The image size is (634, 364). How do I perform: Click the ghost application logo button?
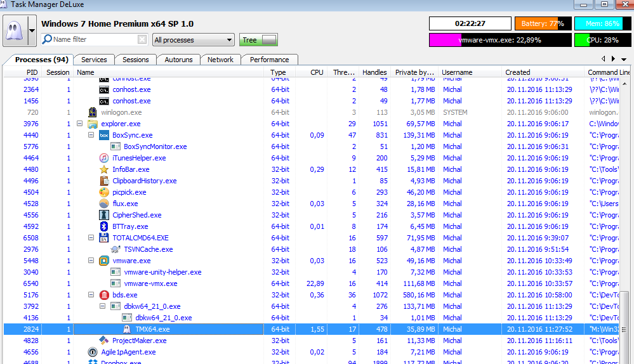point(15,30)
